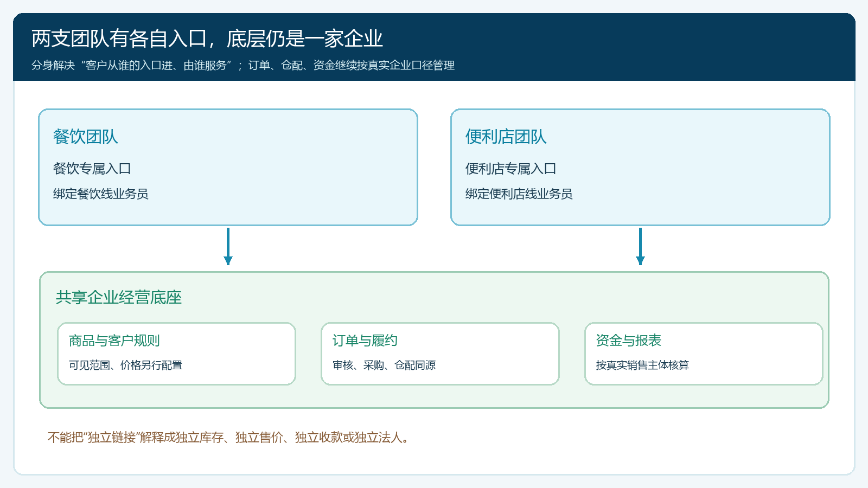868x488 pixels.
Task: Click the 订单与履约 card title
Action: [365, 341]
